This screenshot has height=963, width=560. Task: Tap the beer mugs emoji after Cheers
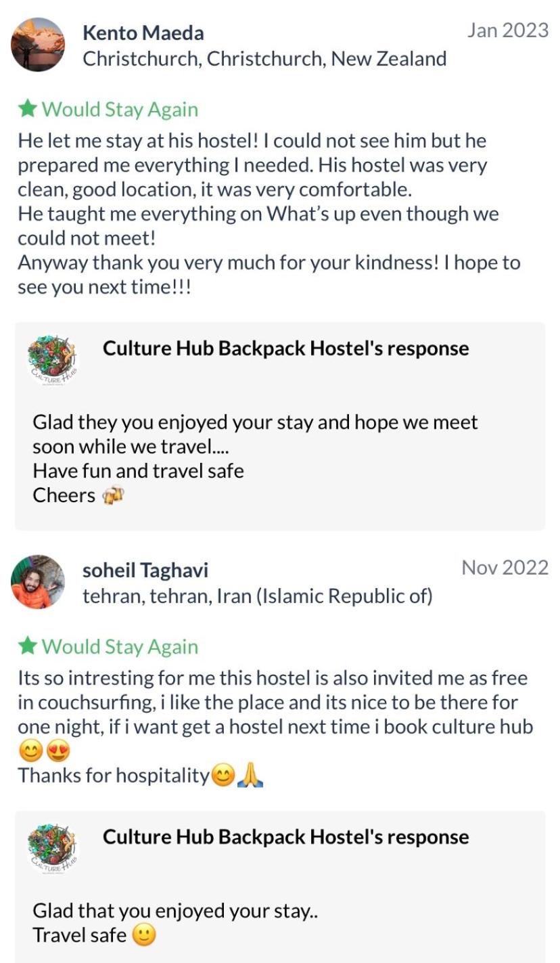[113, 496]
